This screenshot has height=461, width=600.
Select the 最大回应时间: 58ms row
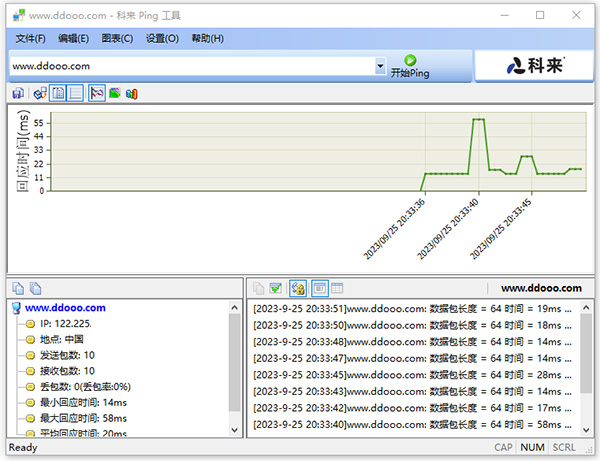(83, 418)
